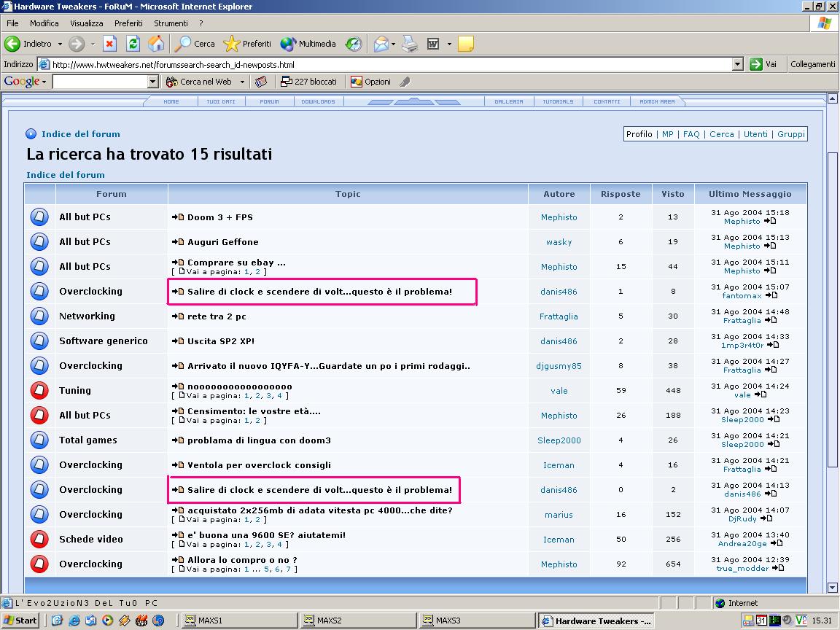Click the yellow note icon in toolbar
The image size is (840, 630).
[465, 44]
